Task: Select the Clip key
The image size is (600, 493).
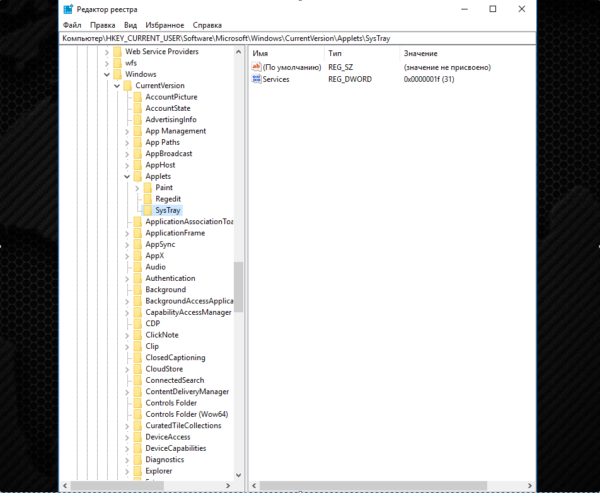Action: 152,346
